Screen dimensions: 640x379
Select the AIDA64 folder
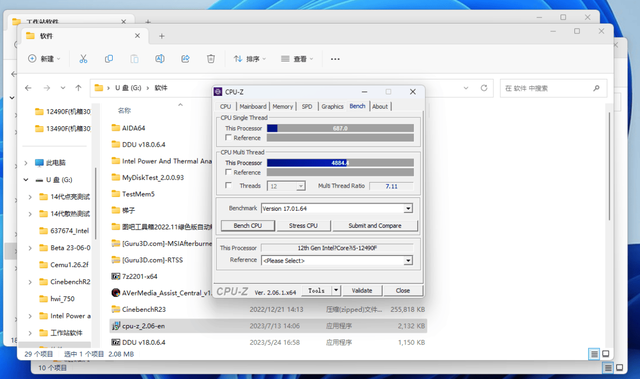(x=128, y=128)
